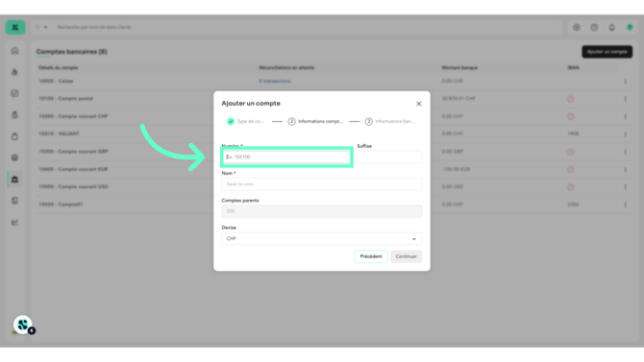This screenshot has height=362, width=644.
Task: Open row menu for 10100 - Compte postal
Action: point(625,99)
